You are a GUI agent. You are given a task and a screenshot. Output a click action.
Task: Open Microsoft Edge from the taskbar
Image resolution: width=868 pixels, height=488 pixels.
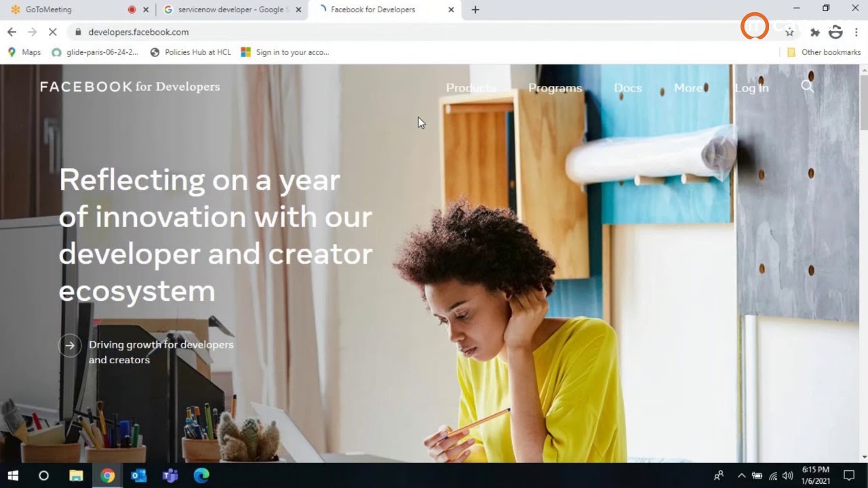(201, 475)
